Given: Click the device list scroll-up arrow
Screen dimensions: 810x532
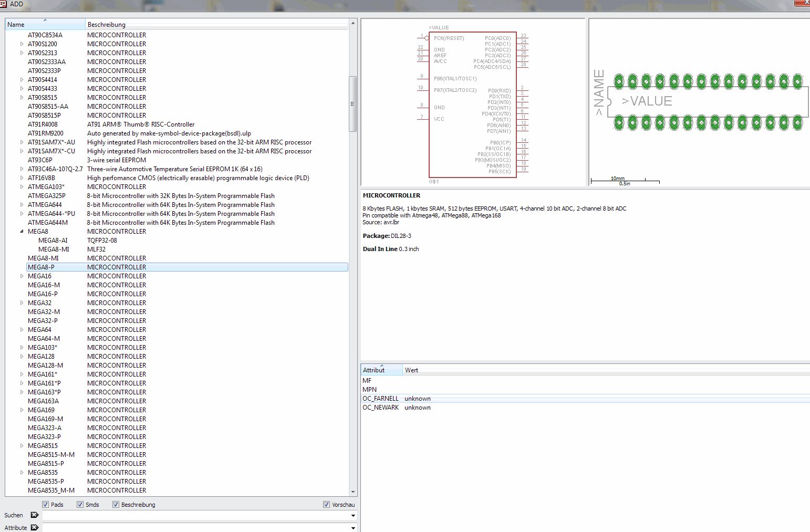Looking at the screenshot, I should tap(353, 24).
